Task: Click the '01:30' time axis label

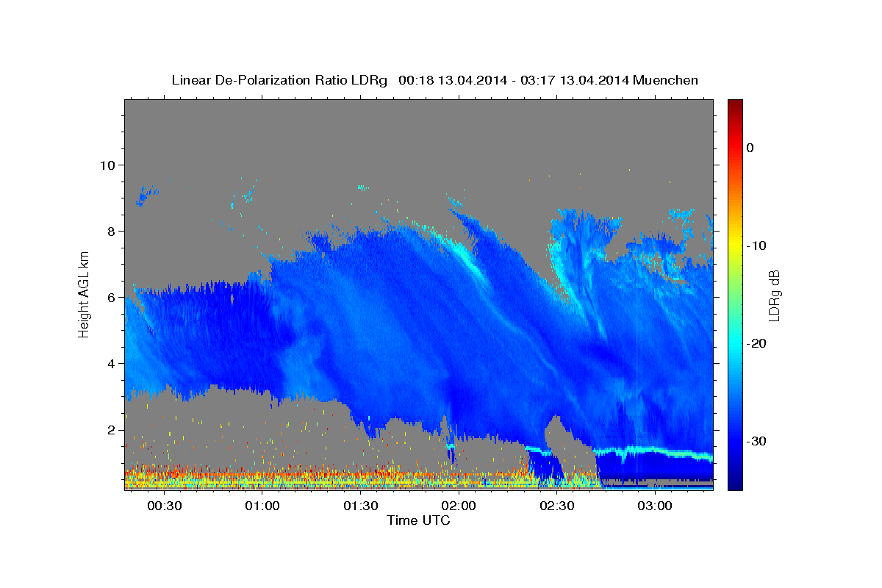Action: click(360, 506)
